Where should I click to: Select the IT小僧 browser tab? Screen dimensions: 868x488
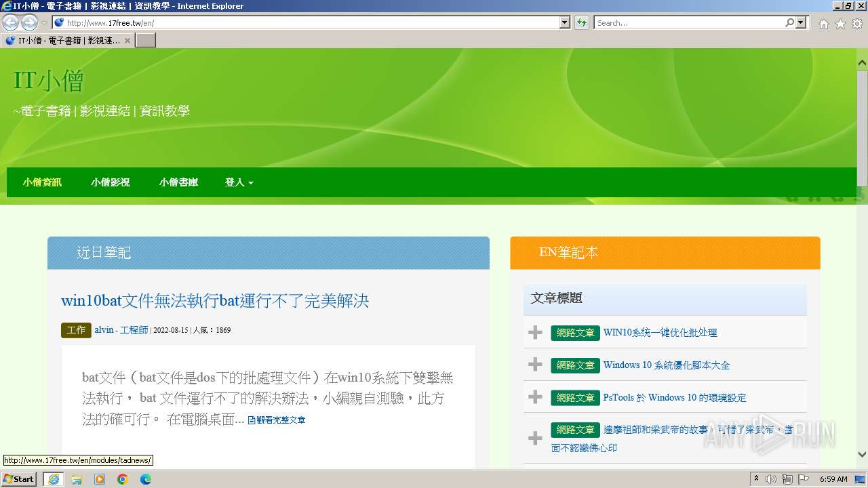click(x=67, y=40)
